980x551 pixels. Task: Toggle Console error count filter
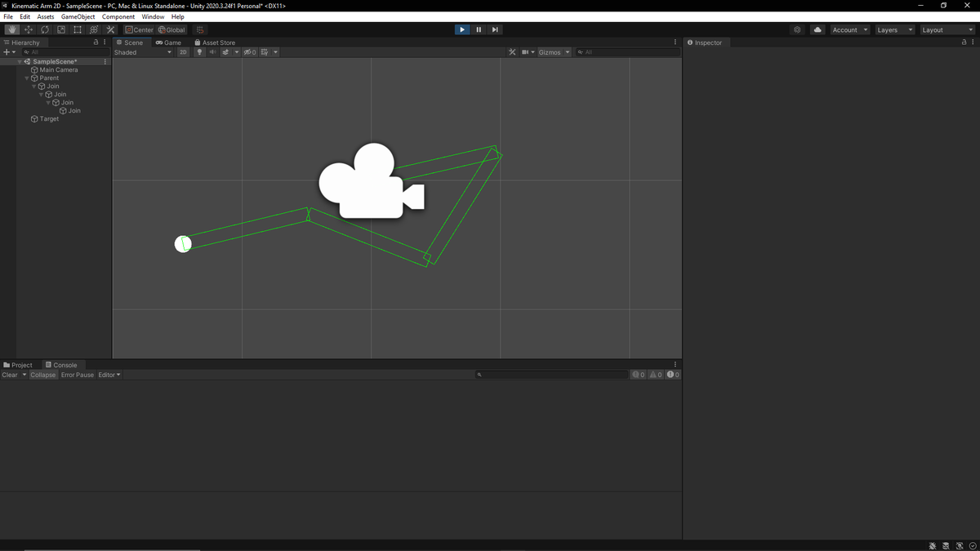[x=673, y=375]
